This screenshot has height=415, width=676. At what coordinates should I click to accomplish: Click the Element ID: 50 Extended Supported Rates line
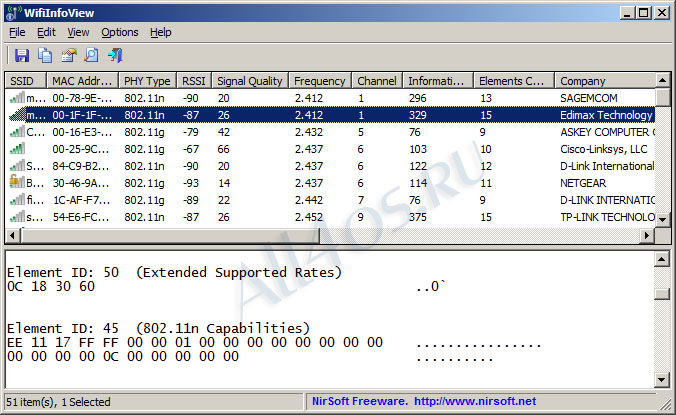click(174, 272)
